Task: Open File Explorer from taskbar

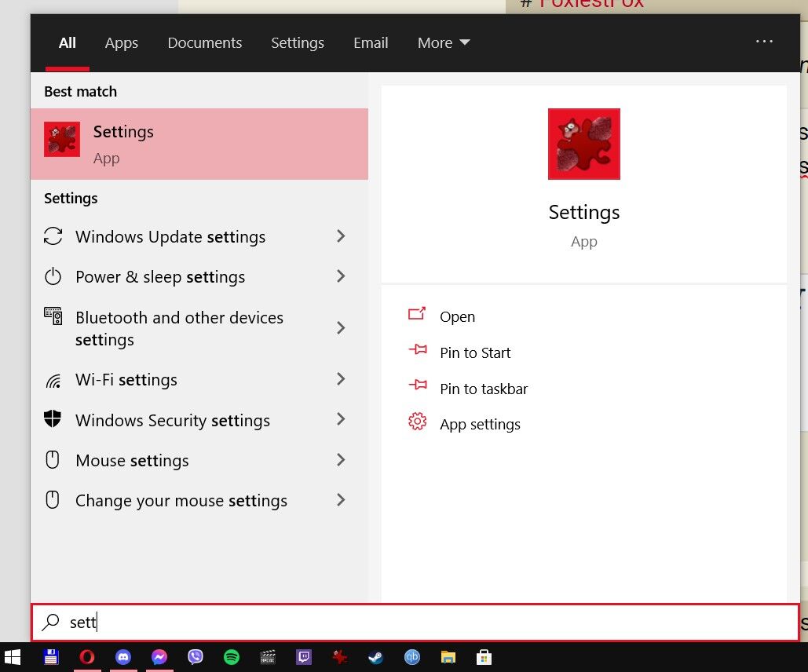Action: (448, 657)
